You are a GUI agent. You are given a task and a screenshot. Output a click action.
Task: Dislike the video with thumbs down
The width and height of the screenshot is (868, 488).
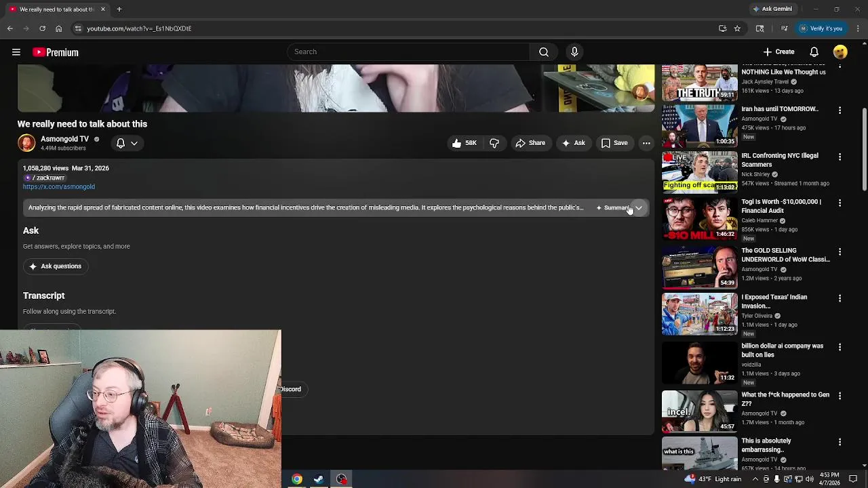[494, 143]
